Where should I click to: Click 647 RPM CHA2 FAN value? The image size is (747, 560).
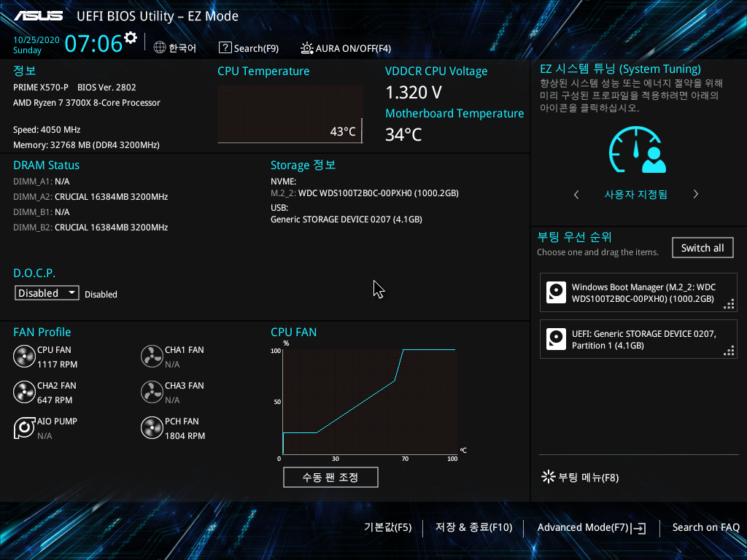(x=55, y=400)
